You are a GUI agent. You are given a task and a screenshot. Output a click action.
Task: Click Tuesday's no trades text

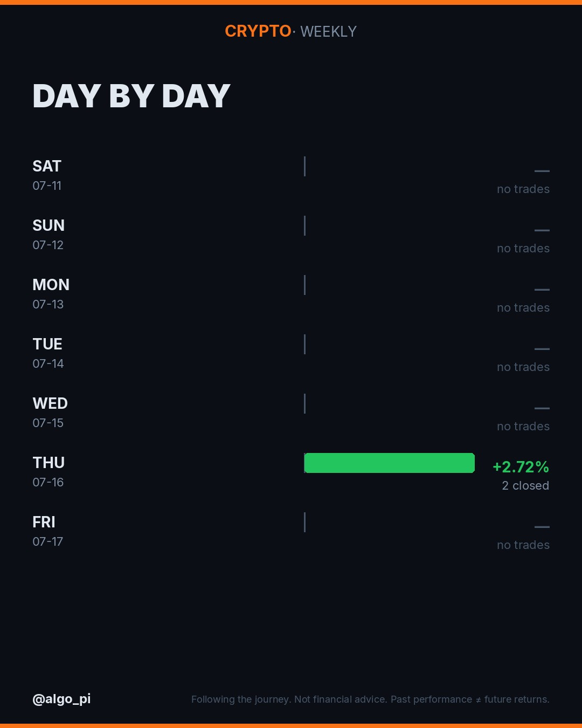[523, 367]
